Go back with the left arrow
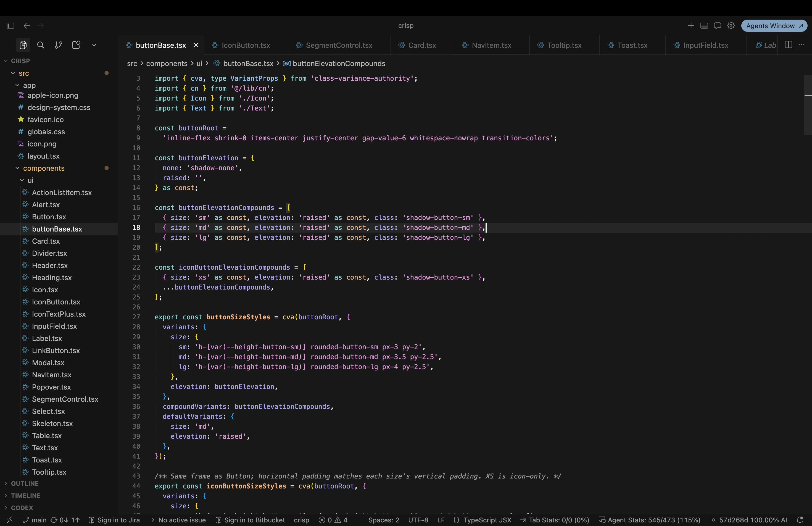The height and width of the screenshot is (526, 812). (x=27, y=26)
